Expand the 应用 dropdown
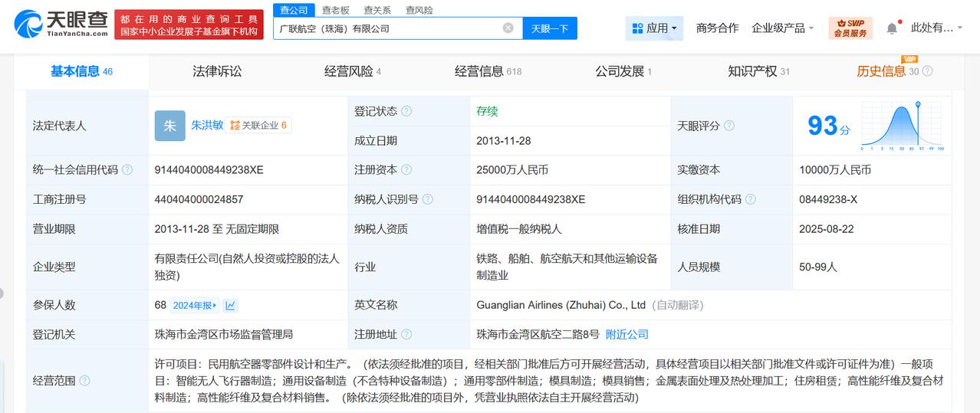Viewport: 980px width, 413px height. (x=654, y=28)
